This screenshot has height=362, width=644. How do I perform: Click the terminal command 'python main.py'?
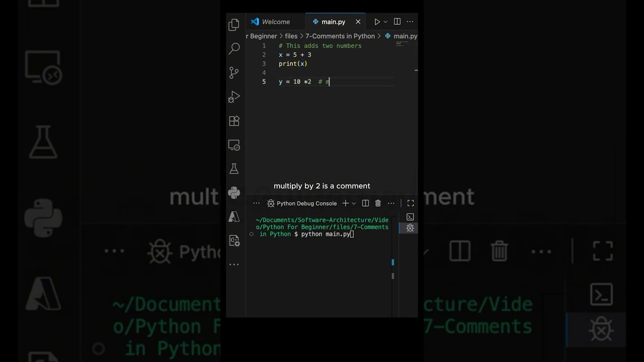326,234
